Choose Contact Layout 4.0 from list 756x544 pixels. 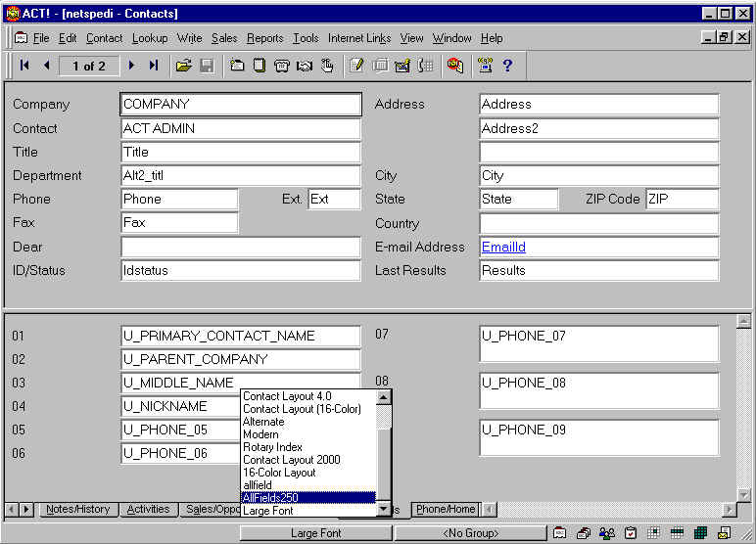[308, 396]
